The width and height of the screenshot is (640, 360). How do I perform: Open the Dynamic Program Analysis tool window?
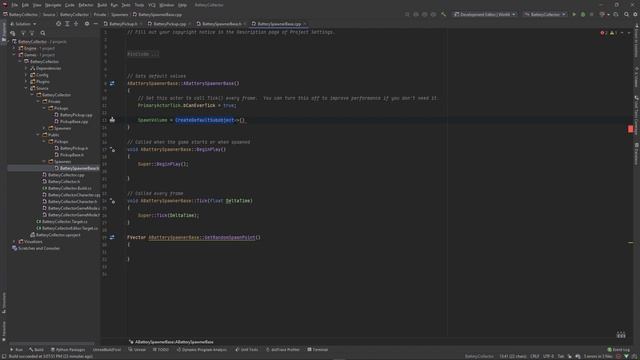pos(202,350)
